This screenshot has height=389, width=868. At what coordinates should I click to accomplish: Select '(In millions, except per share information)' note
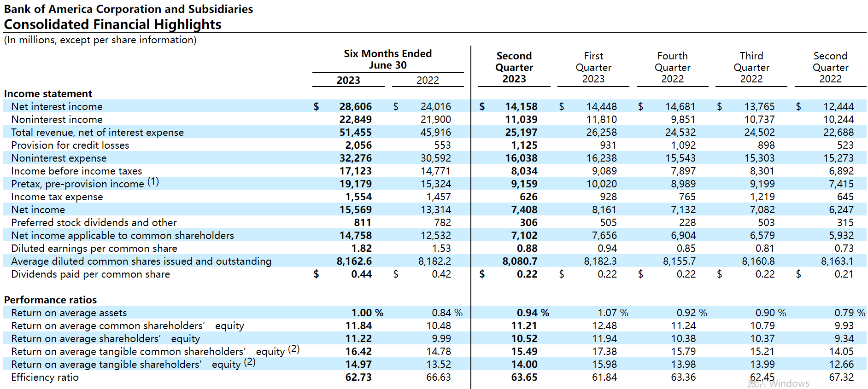click(x=100, y=40)
